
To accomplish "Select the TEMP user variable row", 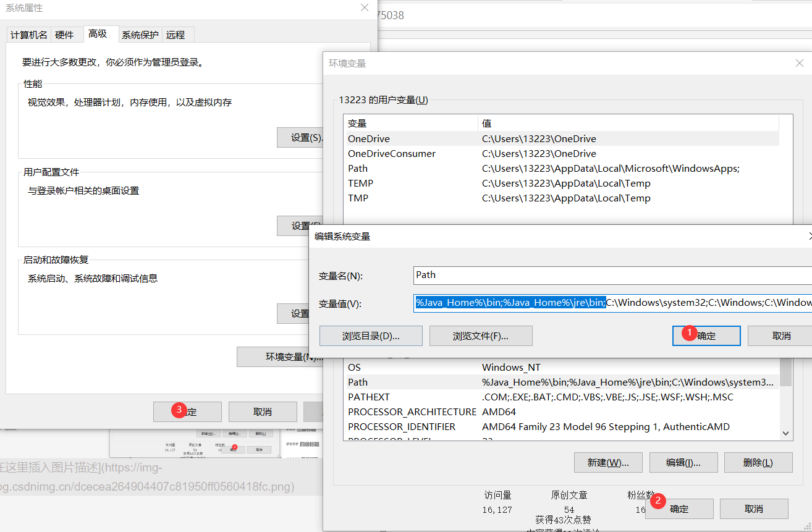I will pyautogui.click(x=561, y=183).
